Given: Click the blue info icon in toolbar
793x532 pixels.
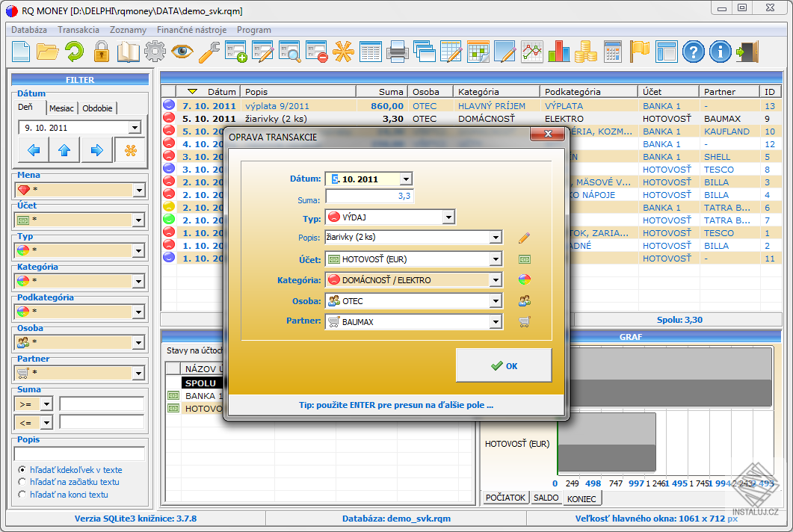Looking at the screenshot, I should 721,52.
